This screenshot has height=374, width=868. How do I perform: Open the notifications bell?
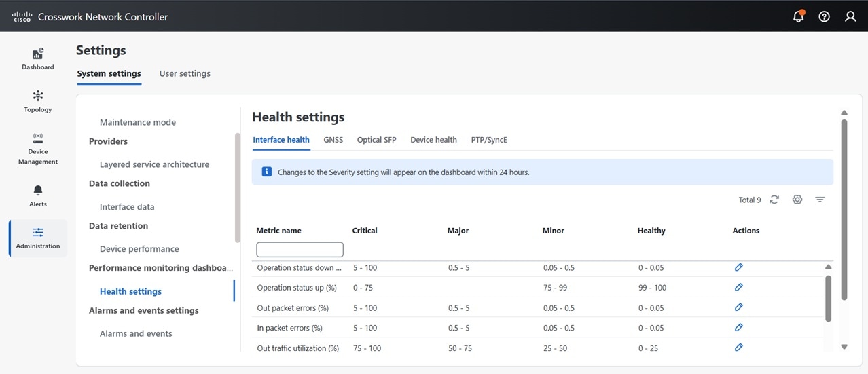click(x=798, y=16)
